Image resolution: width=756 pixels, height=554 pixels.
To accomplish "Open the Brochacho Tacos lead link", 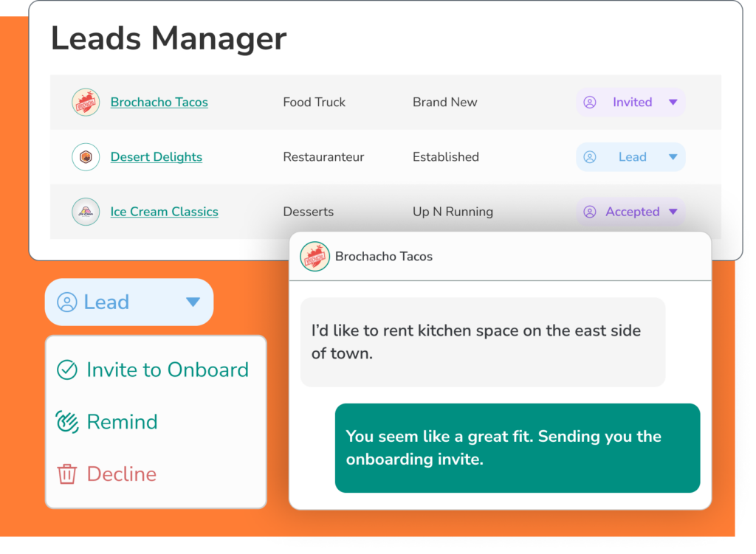I will pyautogui.click(x=159, y=102).
